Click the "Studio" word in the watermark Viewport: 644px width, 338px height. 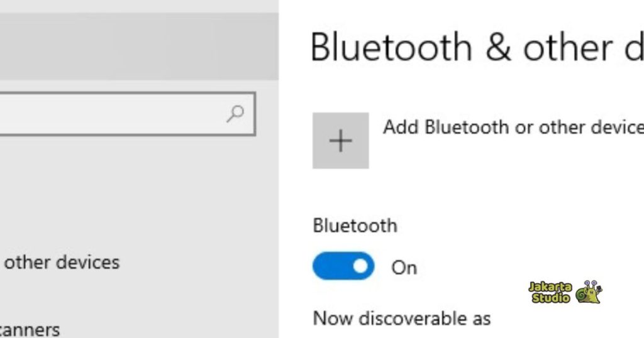(x=550, y=298)
